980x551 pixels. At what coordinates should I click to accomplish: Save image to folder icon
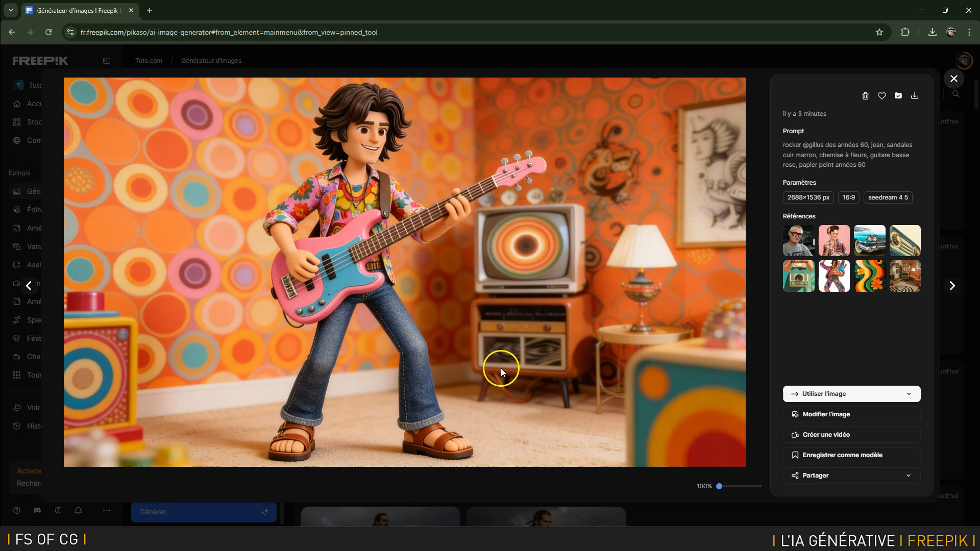coord(898,96)
